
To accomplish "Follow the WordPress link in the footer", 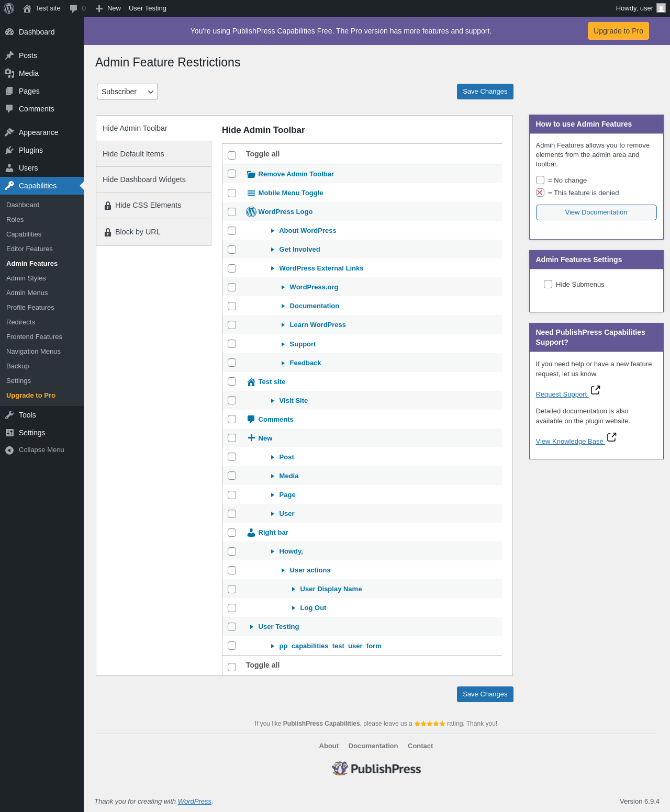I will 195,802.
